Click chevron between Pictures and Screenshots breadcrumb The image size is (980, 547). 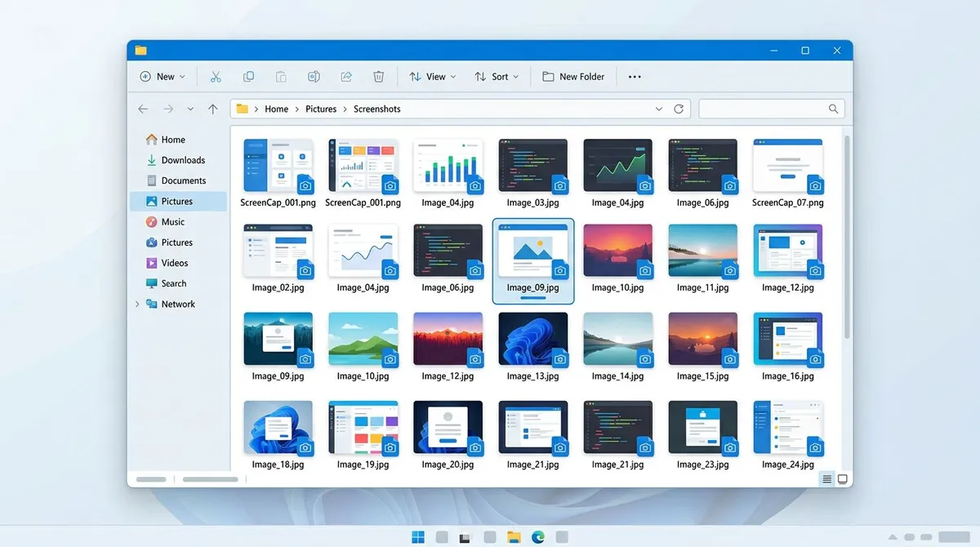345,109
